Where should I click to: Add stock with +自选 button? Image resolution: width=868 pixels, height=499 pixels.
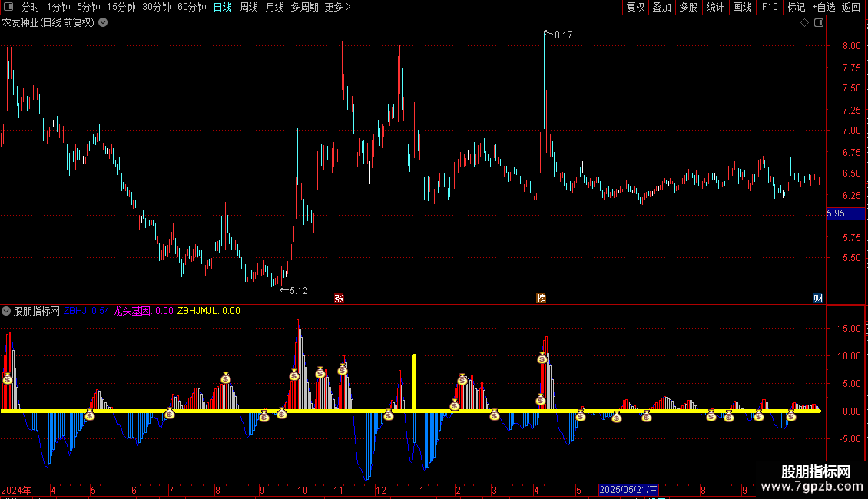point(823,7)
